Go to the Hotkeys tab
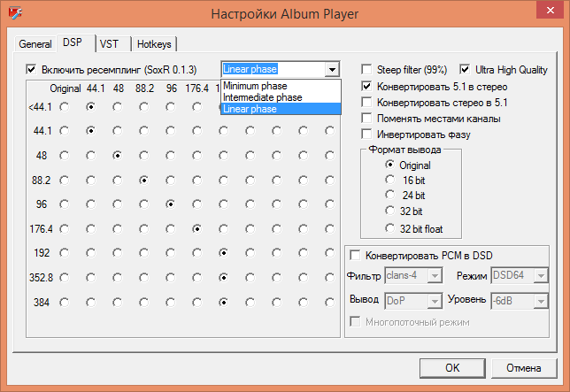 154,44
